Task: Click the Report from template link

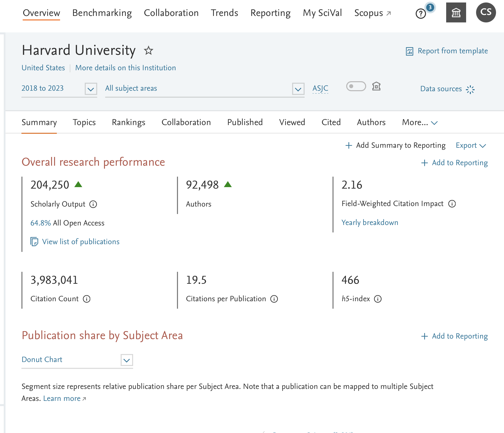Action: click(x=453, y=51)
